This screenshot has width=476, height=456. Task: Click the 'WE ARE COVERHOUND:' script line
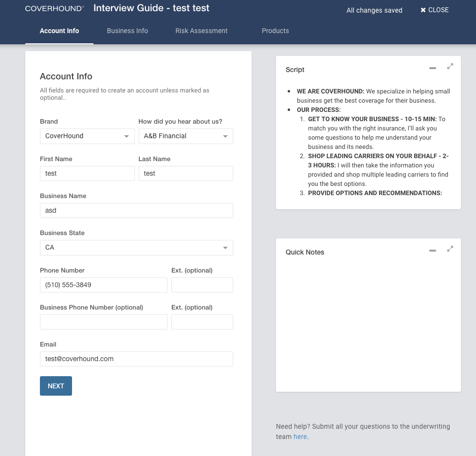pos(330,91)
